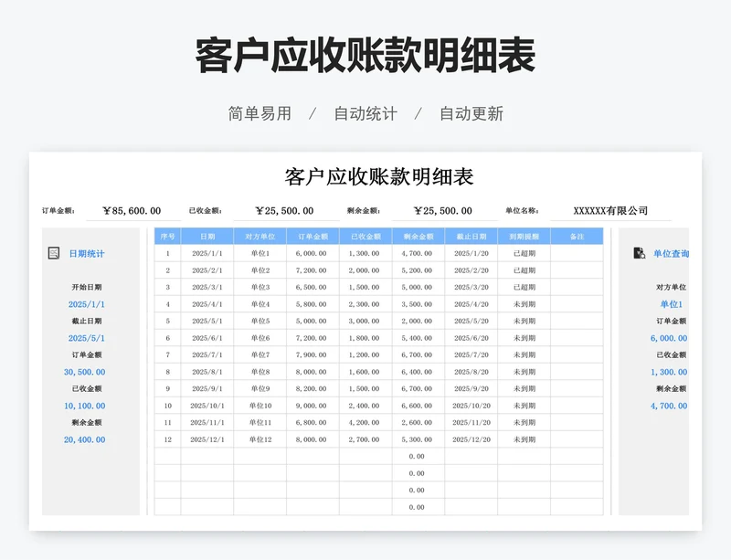Select the 剩余金额 column header
Viewport: 731px width, 560px height.
click(418, 237)
